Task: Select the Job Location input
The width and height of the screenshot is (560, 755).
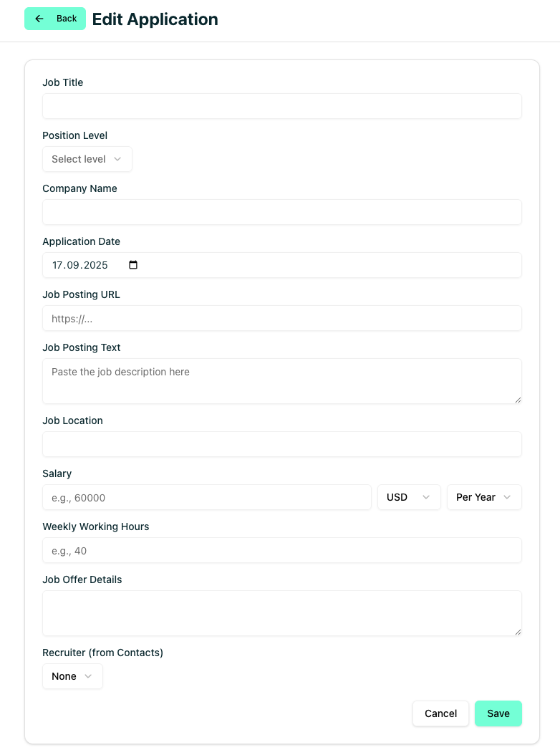Action: coord(281,444)
